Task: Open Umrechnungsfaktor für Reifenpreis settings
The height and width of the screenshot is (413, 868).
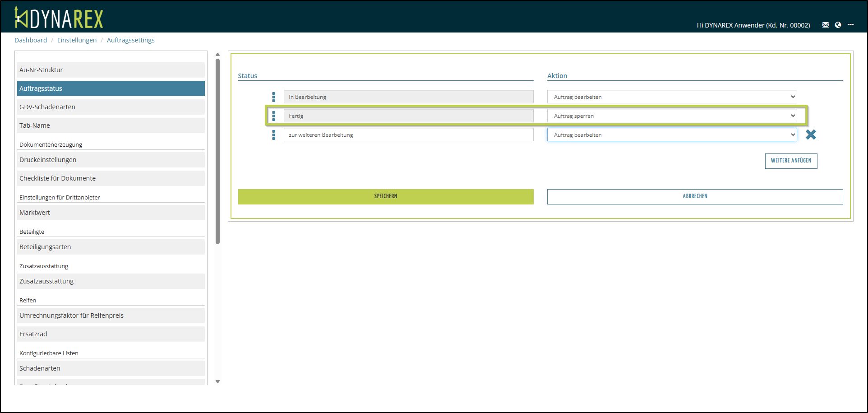Action: 111,316
